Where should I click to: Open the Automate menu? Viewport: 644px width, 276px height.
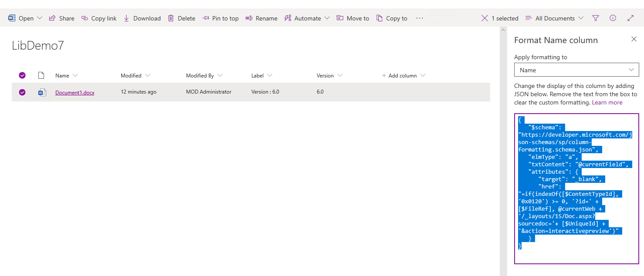click(307, 18)
